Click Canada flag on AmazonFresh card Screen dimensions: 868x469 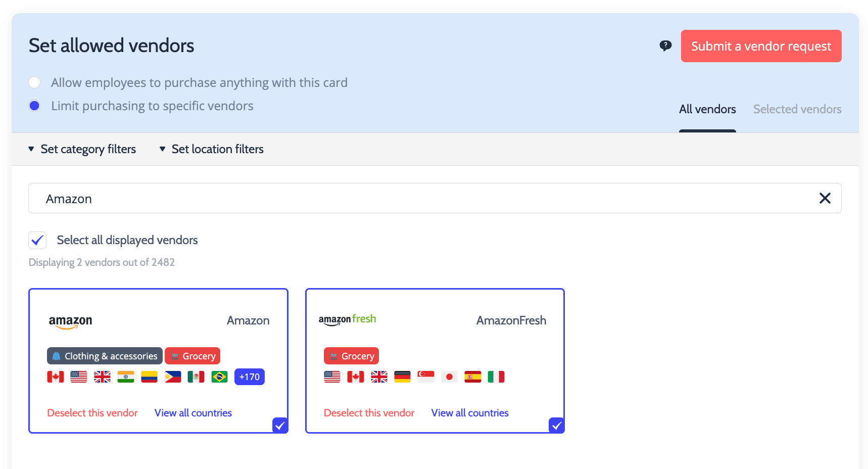[x=356, y=377]
